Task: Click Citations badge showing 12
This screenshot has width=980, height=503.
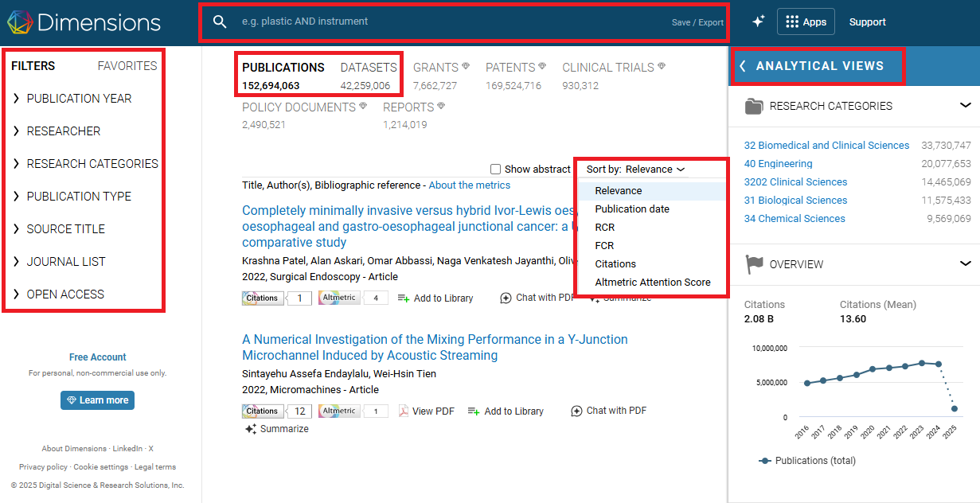Action: click(x=277, y=411)
